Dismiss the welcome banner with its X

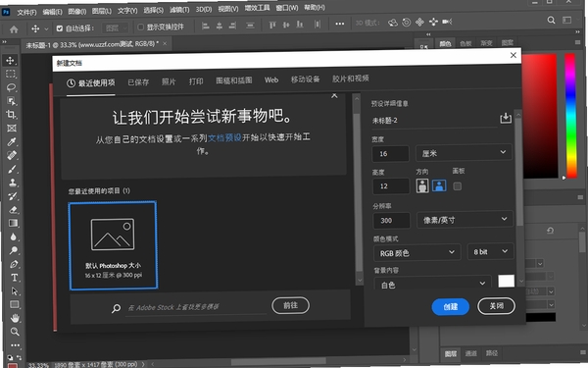click(x=334, y=96)
